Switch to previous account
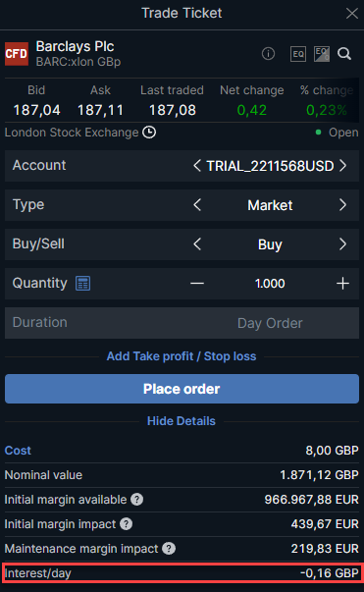Viewport: 364px width, 592px height. click(x=197, y=166)
